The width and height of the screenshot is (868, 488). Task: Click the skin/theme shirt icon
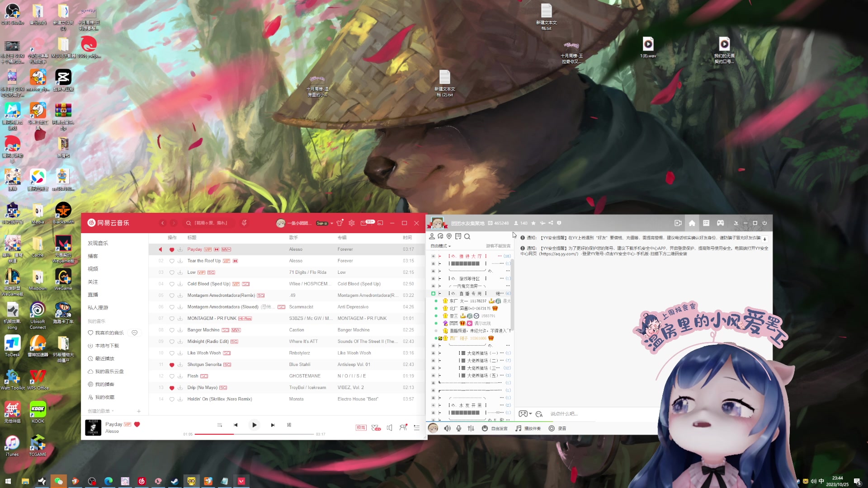click(x=340, y=223)
